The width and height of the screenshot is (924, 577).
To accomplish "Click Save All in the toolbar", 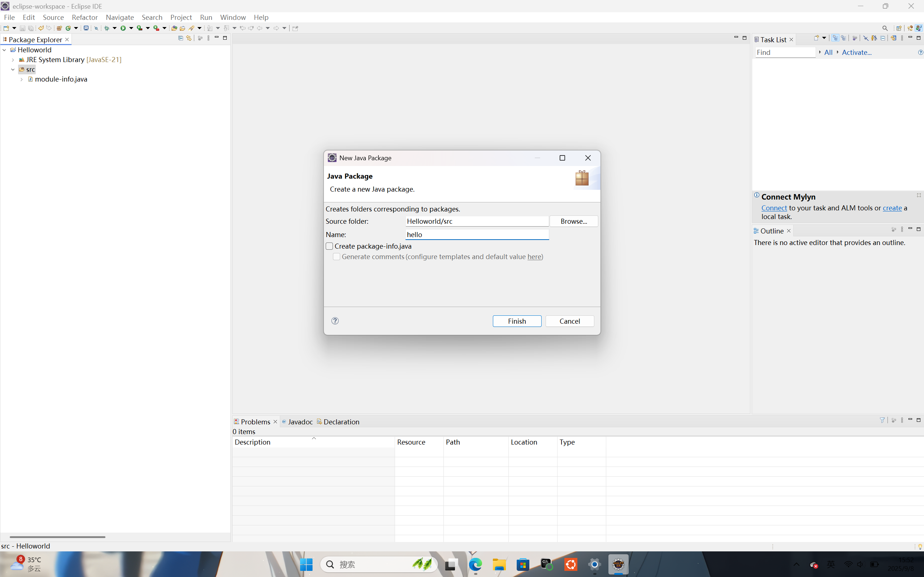I will [x=31, y=28].
